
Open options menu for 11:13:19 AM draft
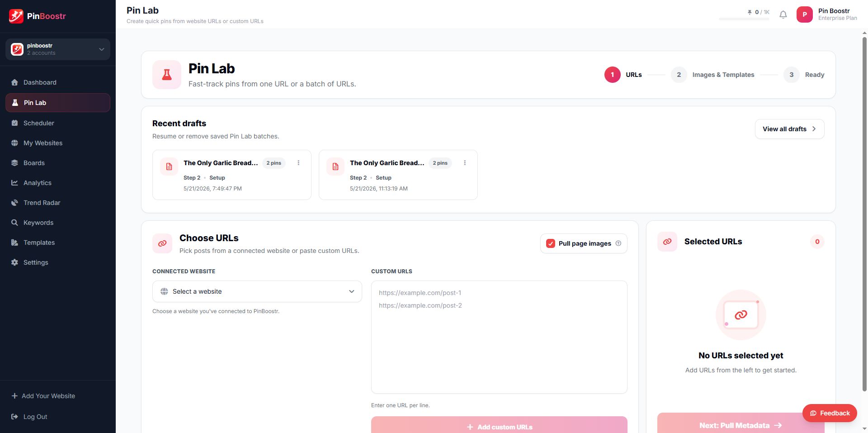point(465,163)
